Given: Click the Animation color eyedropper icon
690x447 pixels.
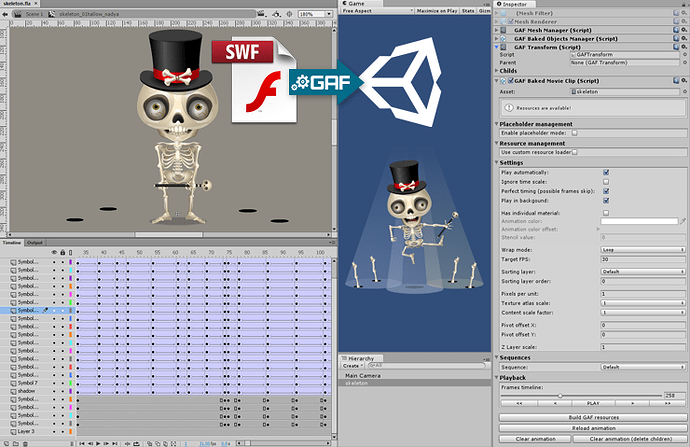Looking at the screenshot, I should tap(683, 221).
